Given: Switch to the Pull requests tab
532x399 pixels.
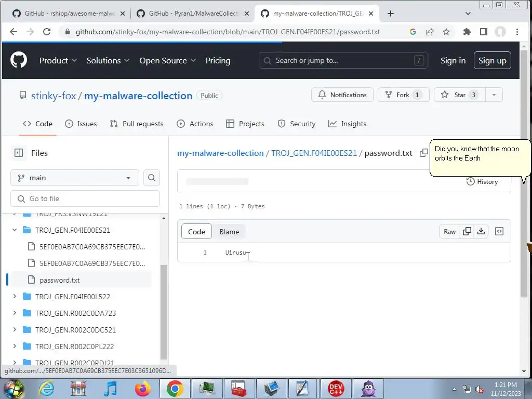Looking at the screenshot, I should click(x=137, y=124).
